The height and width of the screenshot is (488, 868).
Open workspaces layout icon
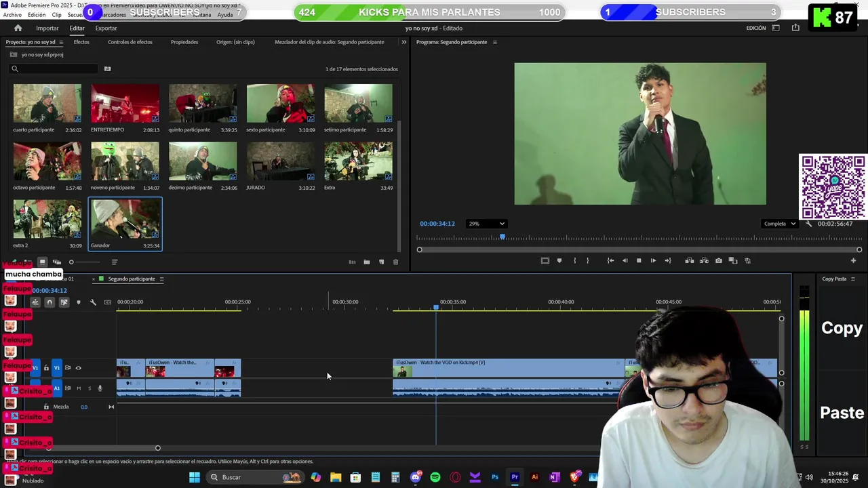coord(776,28)
